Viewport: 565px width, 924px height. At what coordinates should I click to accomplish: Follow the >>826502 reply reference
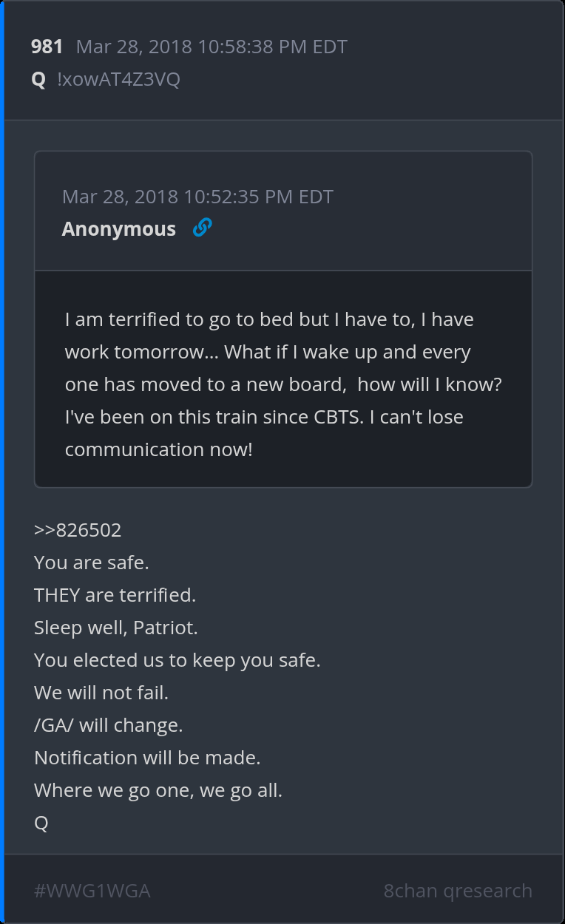tap(78, 530)
